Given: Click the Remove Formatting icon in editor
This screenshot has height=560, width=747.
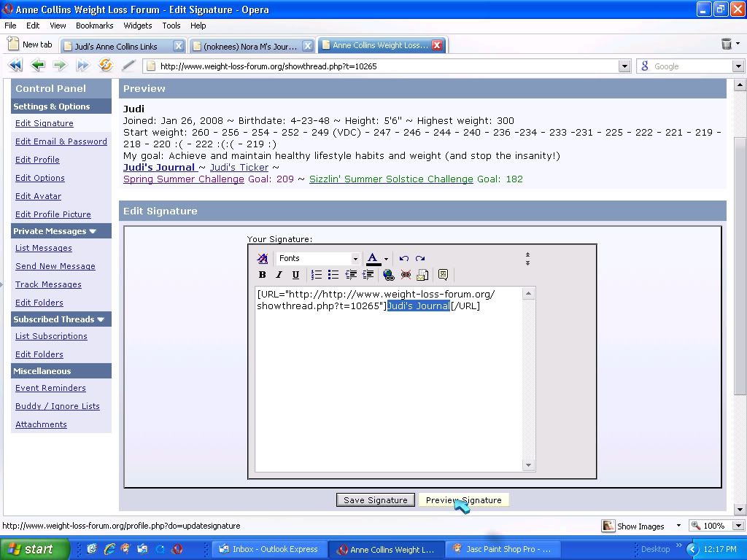Looking at the screenshot, I should click(263, 259).
